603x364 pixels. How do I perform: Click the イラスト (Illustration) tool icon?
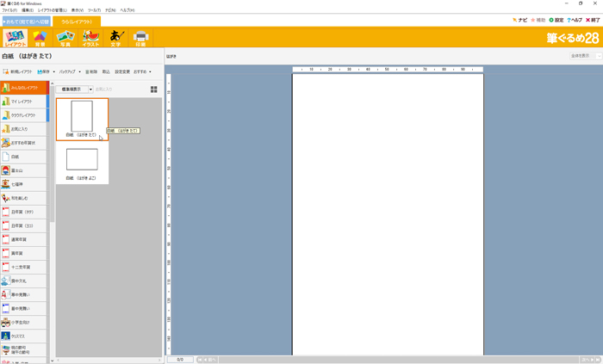tap(90, 37)
